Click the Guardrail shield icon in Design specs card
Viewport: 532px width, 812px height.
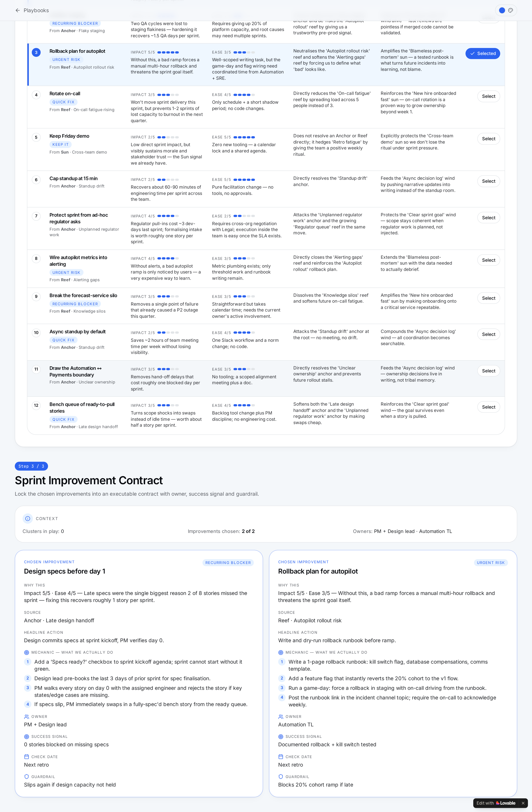point(27,777)
